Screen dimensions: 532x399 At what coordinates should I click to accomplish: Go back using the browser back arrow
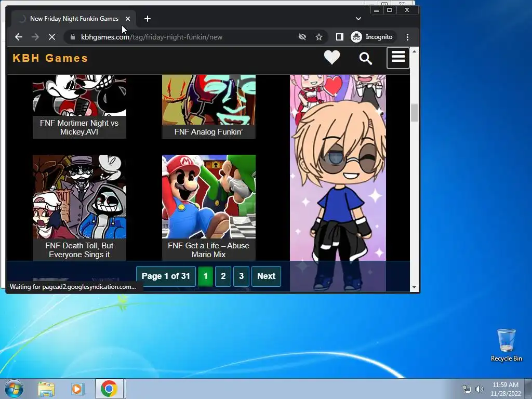(x=19, y=37)
